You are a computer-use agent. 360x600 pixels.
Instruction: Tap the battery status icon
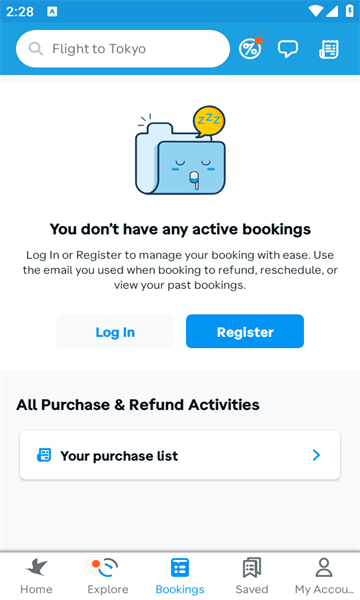tap(349, 11)
